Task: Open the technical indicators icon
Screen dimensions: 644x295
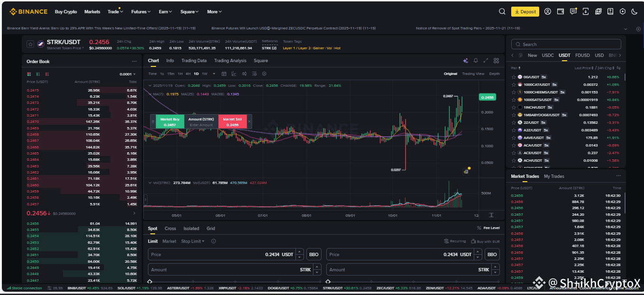Action: tap(254, 74)
